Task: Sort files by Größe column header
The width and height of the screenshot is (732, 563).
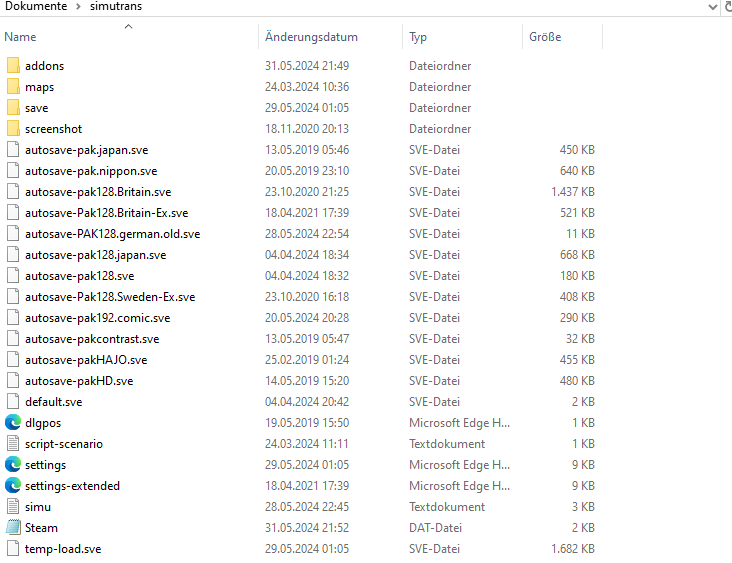Action: (x=545, y=37)
